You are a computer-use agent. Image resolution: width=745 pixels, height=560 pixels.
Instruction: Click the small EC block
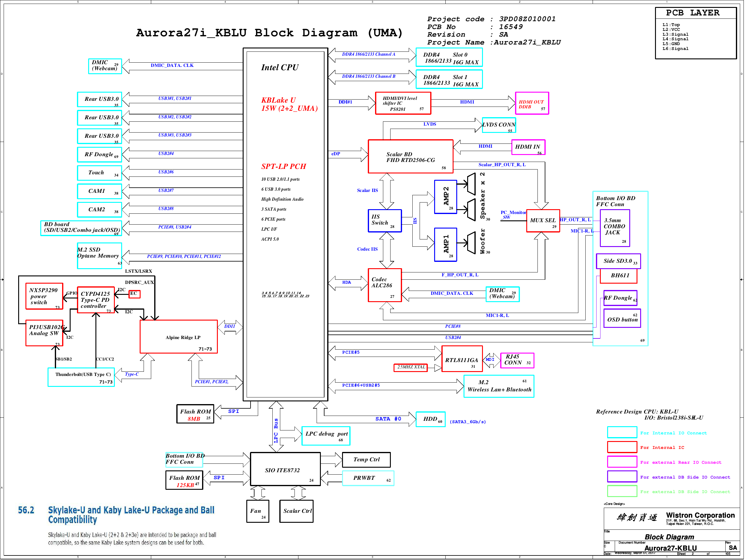click(135, 294)
